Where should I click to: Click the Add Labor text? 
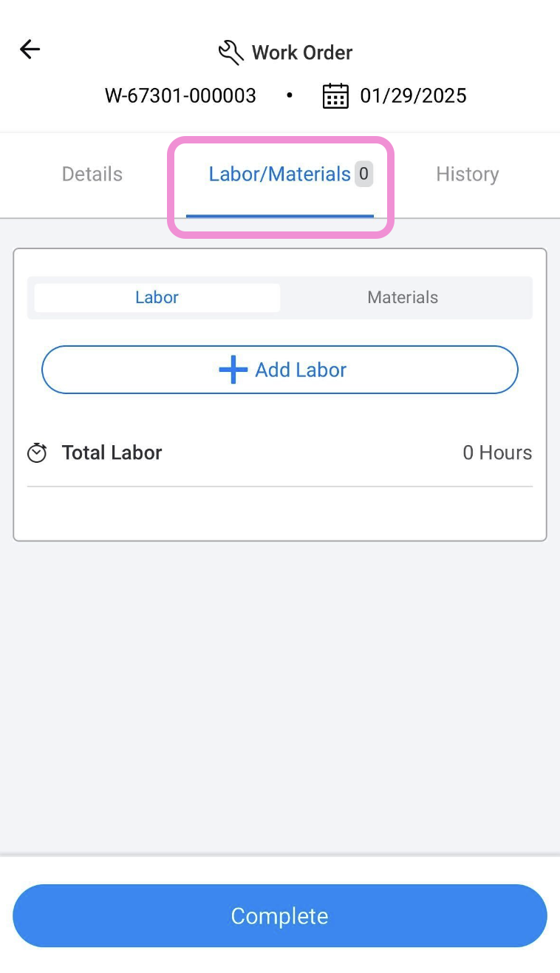301,370
